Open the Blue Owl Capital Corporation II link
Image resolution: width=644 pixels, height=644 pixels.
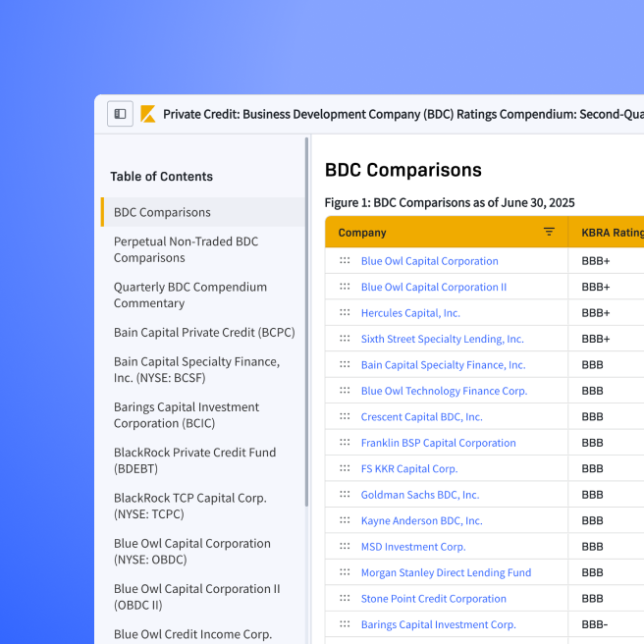(434, 287)
